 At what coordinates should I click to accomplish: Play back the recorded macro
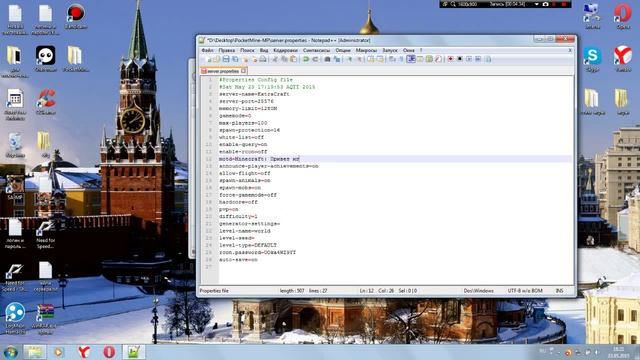click(x=469, y=59)
